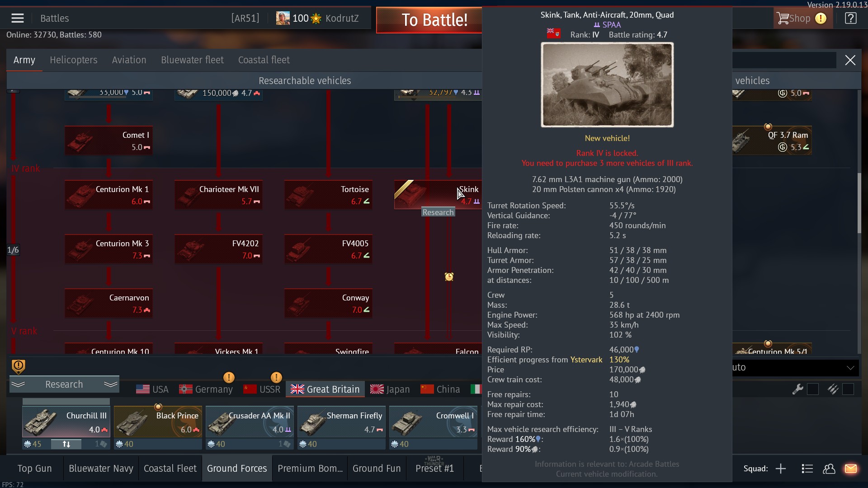Select the USSR nation tab
The height and width of the screenshot is (488, 868).
pos(262,389)
